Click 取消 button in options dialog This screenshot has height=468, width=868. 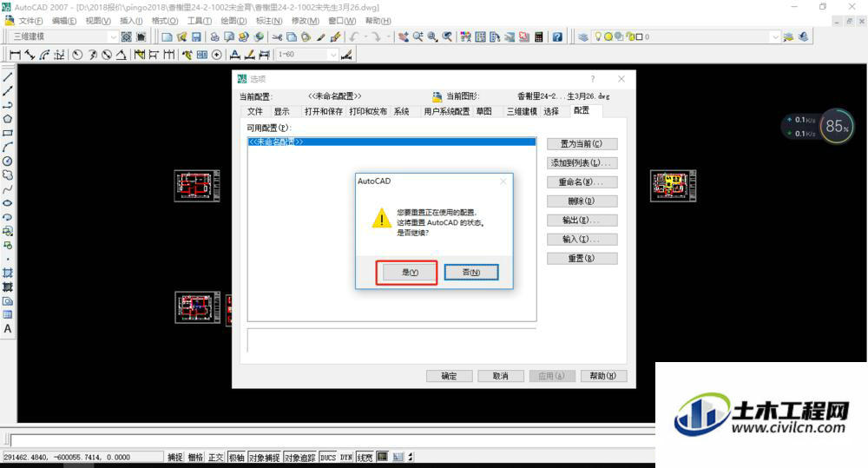coord(501,376)
